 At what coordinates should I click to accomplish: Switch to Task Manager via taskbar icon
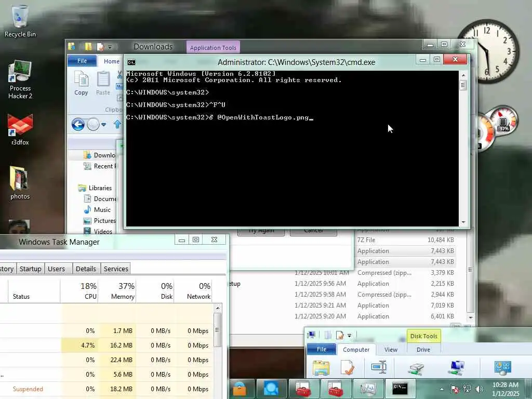(x=368, y=389)
